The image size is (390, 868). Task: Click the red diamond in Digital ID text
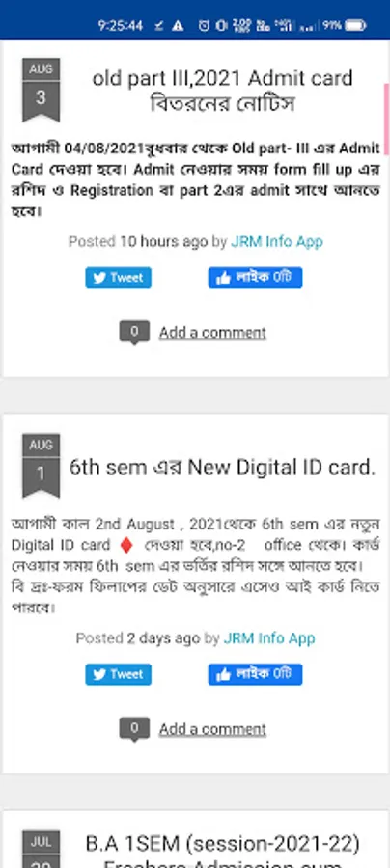click(126, 545)
